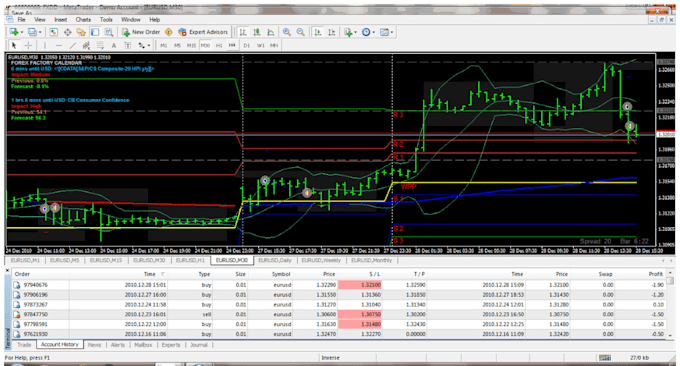Open the Data Window icon
This screenshot has width=680, height=366.
pyautogui.click(x=68, y=32)
